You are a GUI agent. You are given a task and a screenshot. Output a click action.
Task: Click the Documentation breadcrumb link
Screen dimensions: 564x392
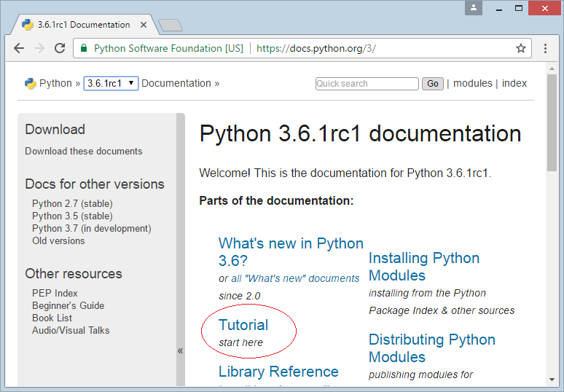(176, 84)
